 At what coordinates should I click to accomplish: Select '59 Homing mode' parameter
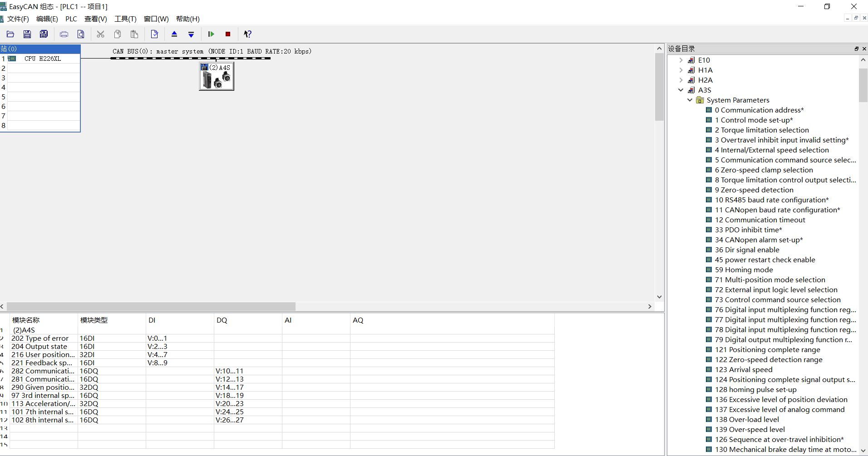[744, 270]
